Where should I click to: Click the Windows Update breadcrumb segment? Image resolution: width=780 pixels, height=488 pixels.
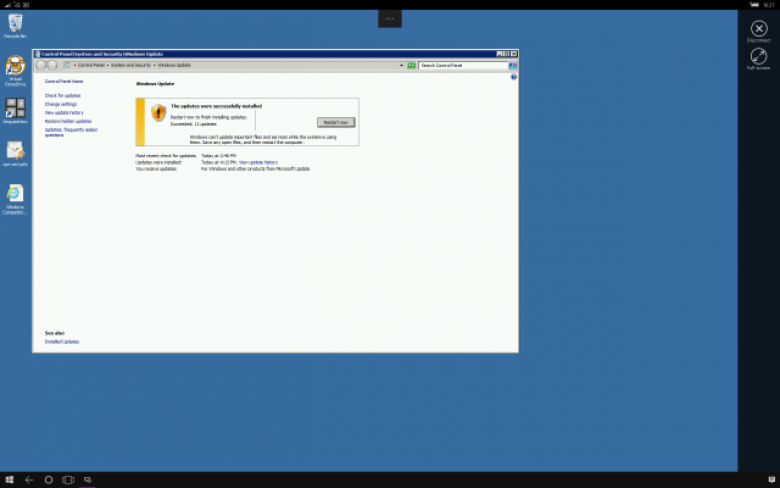tap(174, 65)
